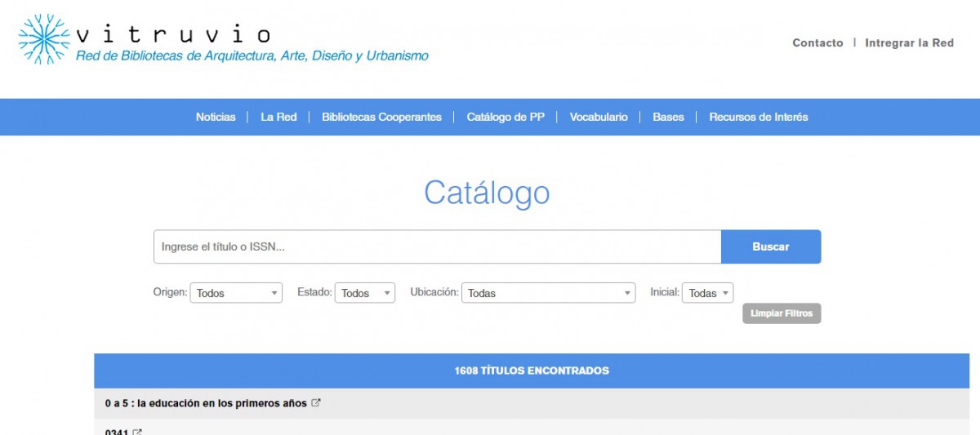
Task: Open external link icon beside '0341' title
Action: tap(137, 432)
